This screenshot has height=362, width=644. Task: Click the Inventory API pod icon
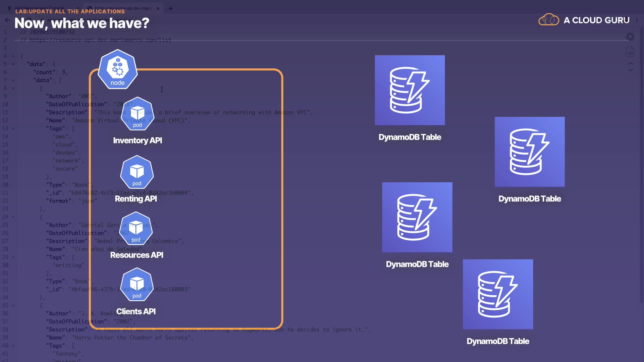137,114
